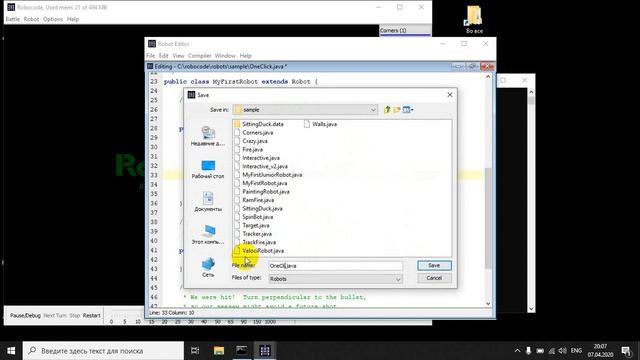Select VelociRobot.java in file list
640x360 pixels.
(x=259, y=251)
